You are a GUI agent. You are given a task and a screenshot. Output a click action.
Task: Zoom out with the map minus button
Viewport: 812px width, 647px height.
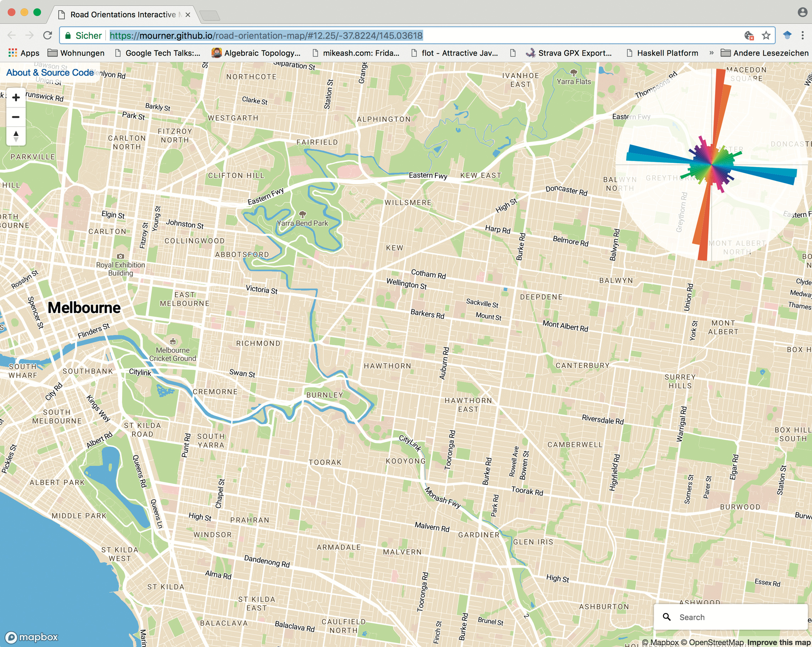[x=16, y=117]
